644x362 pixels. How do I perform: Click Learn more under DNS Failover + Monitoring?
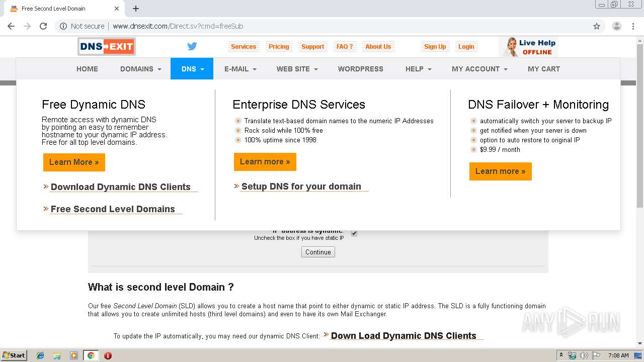coord(501,171)
